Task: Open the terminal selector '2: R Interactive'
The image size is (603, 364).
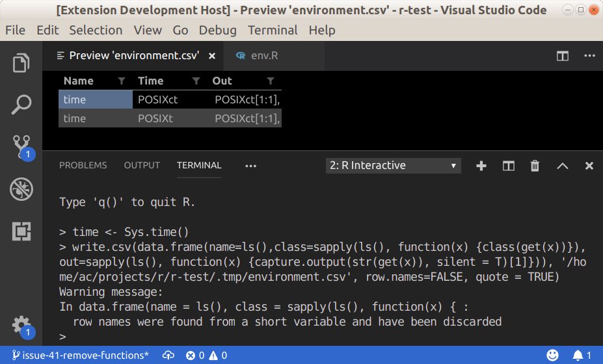Action: 393,165
